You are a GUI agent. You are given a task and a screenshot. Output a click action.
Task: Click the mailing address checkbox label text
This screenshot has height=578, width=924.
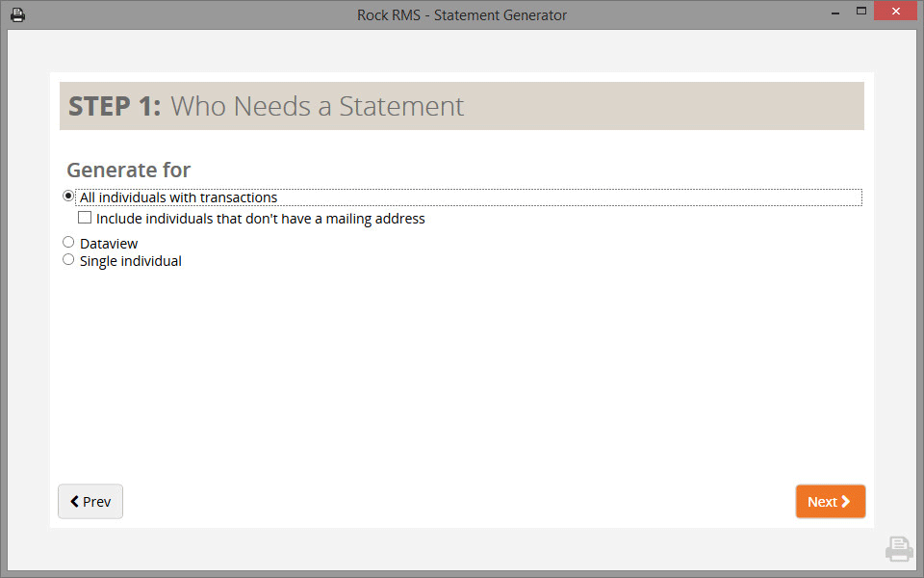[x=260, y=219]
